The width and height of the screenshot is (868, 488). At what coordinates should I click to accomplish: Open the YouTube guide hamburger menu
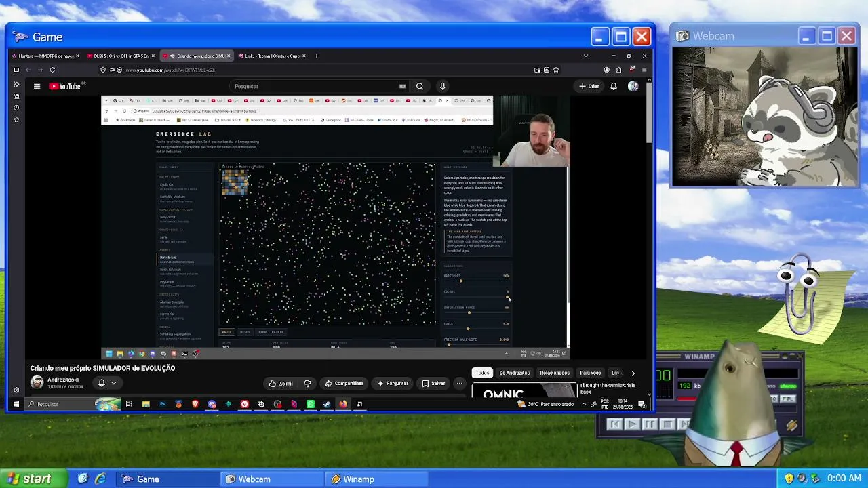37,86
